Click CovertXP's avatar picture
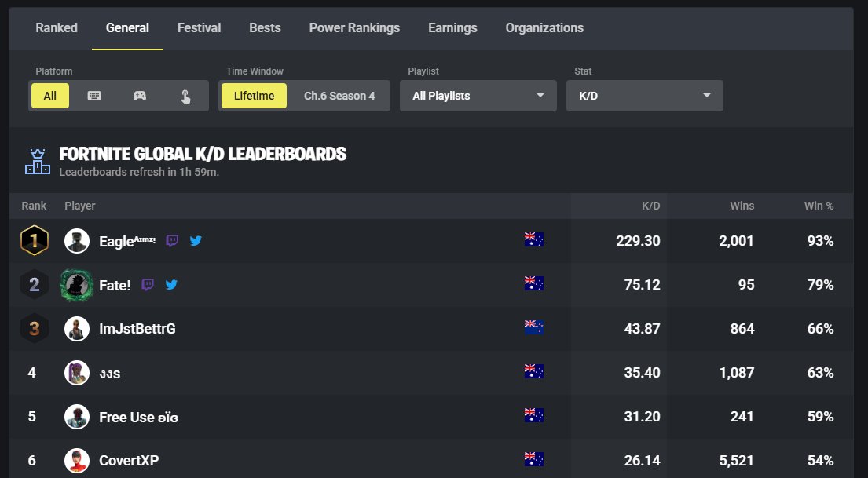This screenshot has height=478, width=868. (77, 460)
